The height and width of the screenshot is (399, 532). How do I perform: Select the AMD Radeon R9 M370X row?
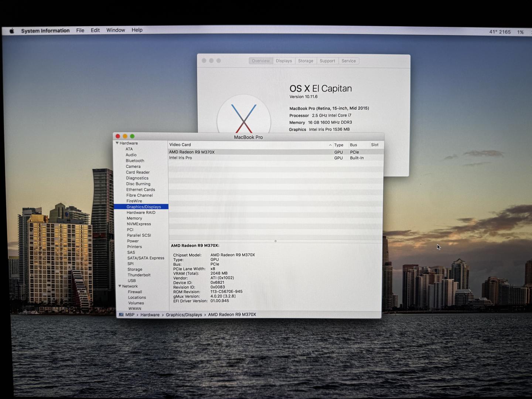tap(276, 152)
